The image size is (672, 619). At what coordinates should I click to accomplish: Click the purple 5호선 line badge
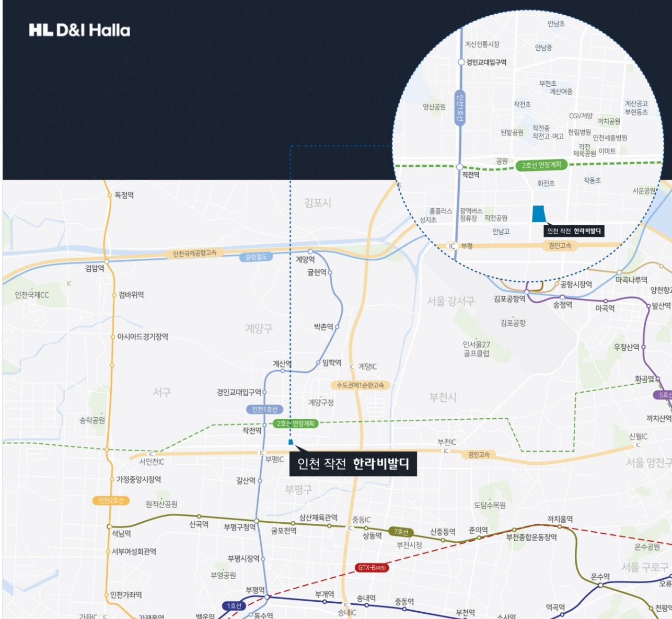coord(664,395)
